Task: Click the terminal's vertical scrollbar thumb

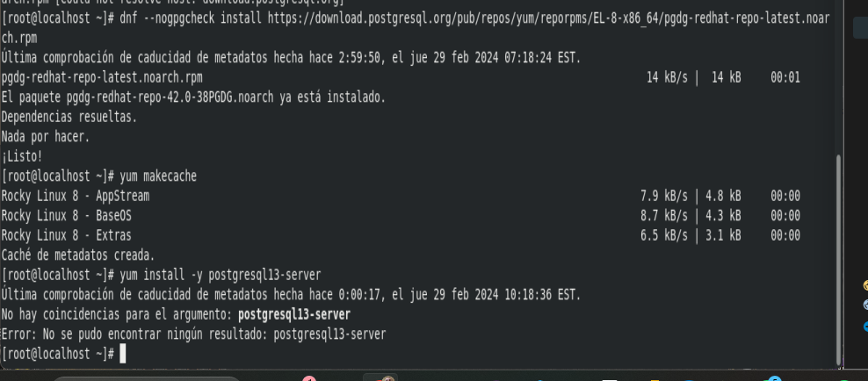Action: pos(837,260)
